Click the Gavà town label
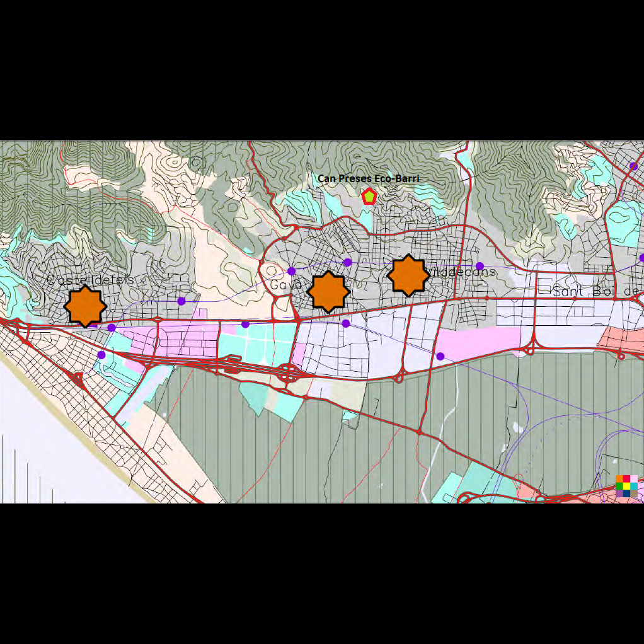644x644 pixels. click(287, 285)
